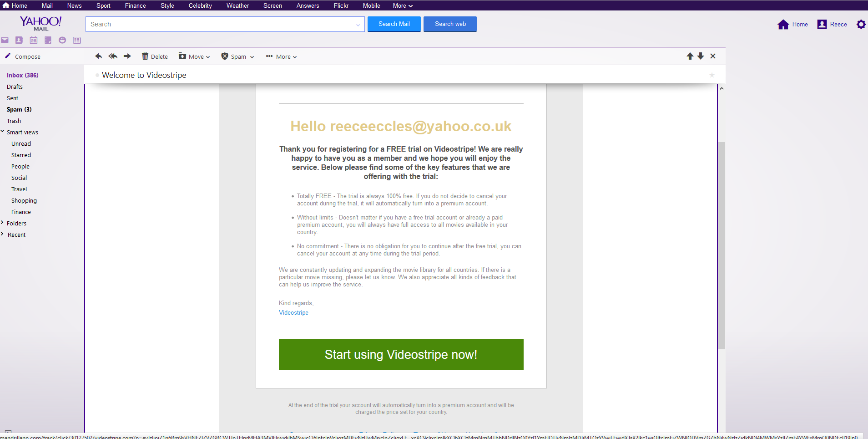Go to previous message with up arrow
This screenshot has width=868, height=439.
(690, 56)
